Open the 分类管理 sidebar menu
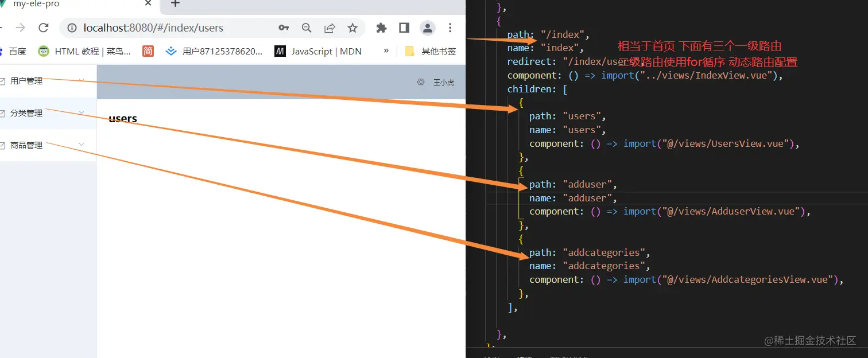This screenshot has height=358, width=868. (x=48, y=113)
